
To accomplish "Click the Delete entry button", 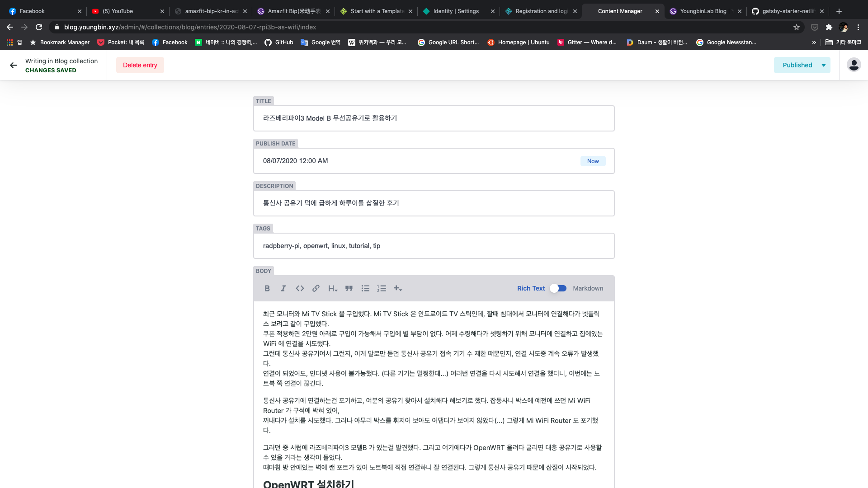I will [140, 65].
